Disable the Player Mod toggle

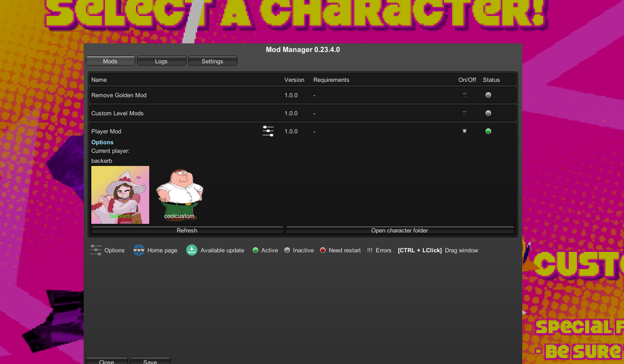point(464,131)
